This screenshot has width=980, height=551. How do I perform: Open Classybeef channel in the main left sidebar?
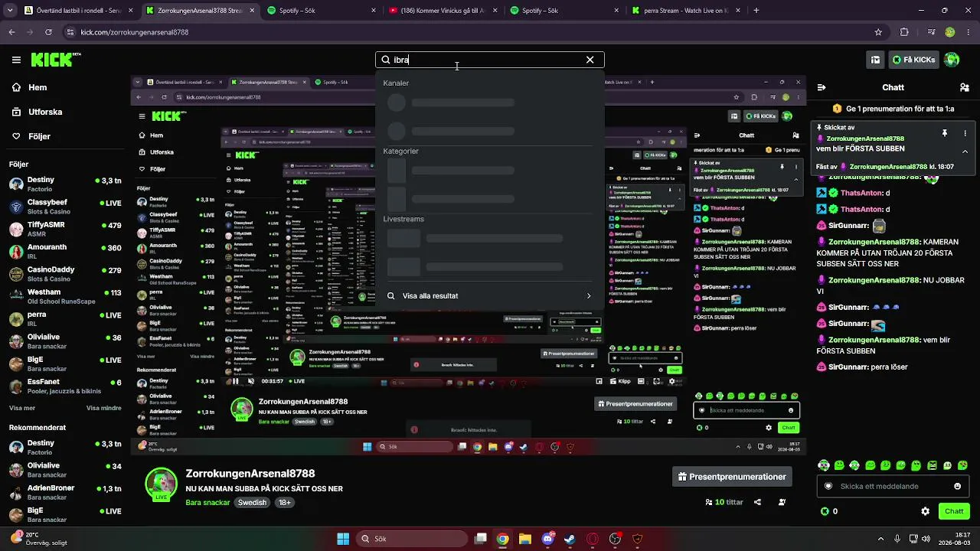[x=65, y=207]
